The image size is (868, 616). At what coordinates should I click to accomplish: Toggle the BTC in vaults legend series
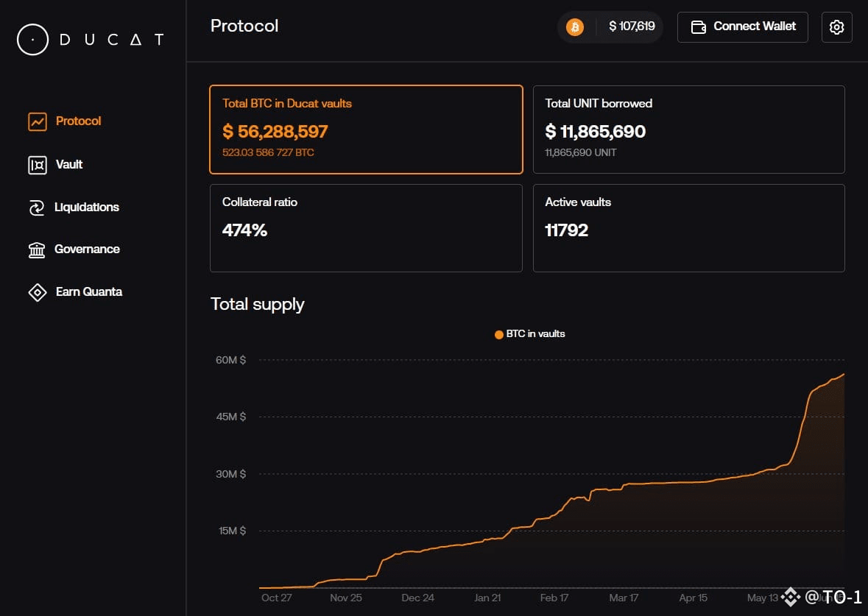530,333
